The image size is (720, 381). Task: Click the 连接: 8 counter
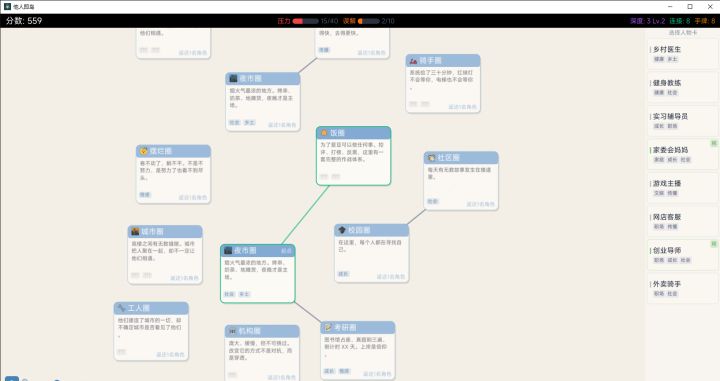click(x=680, y=21)
